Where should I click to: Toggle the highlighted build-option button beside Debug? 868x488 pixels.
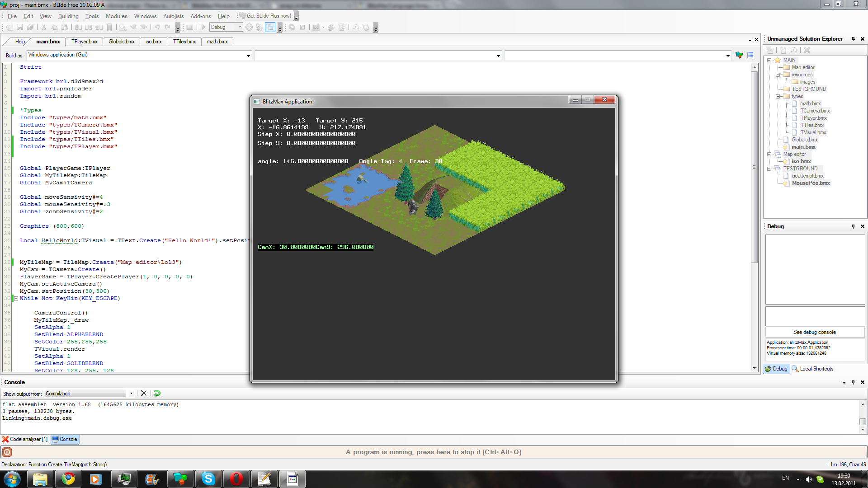[x=270, y=27]
